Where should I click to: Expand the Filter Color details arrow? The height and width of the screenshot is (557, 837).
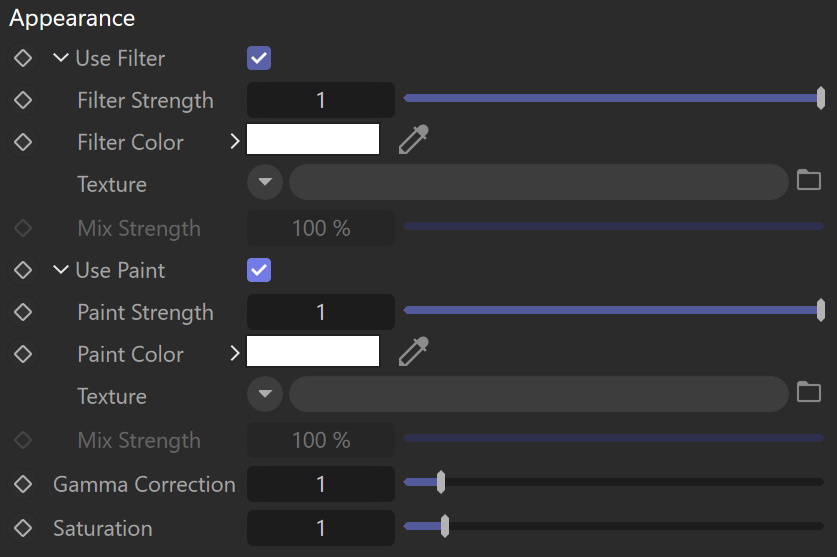[x=234, y=141]
